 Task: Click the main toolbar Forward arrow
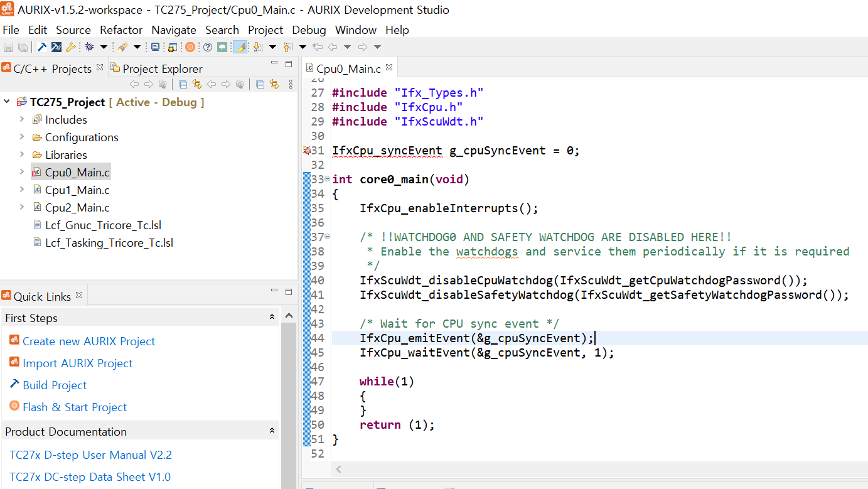pos(363,47)
